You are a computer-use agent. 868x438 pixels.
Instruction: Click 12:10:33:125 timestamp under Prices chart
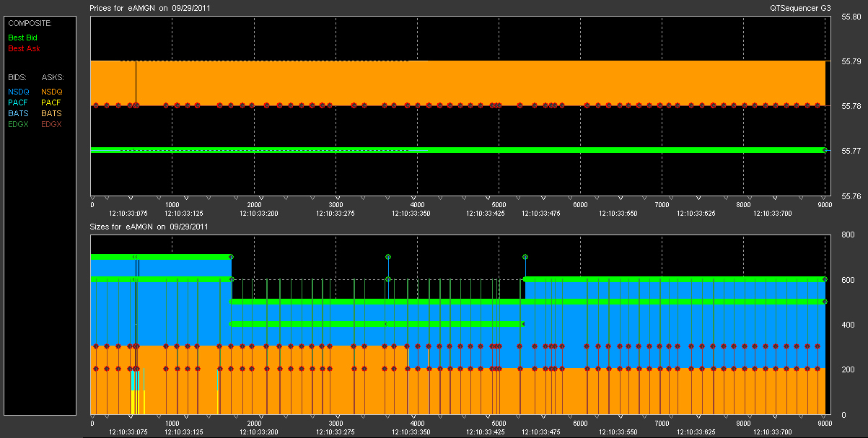tap(183, 213)
